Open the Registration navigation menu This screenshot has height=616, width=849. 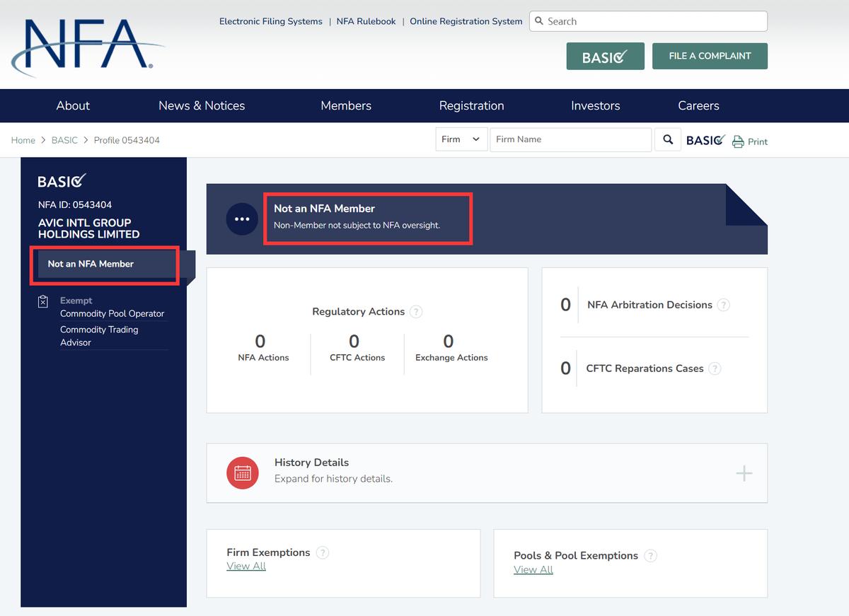point(471,105)
